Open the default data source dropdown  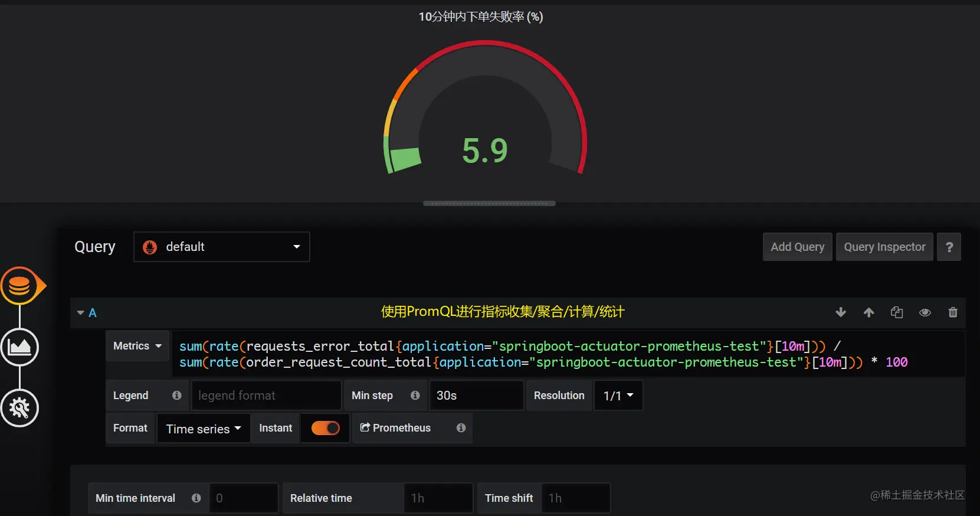point(222,247)
